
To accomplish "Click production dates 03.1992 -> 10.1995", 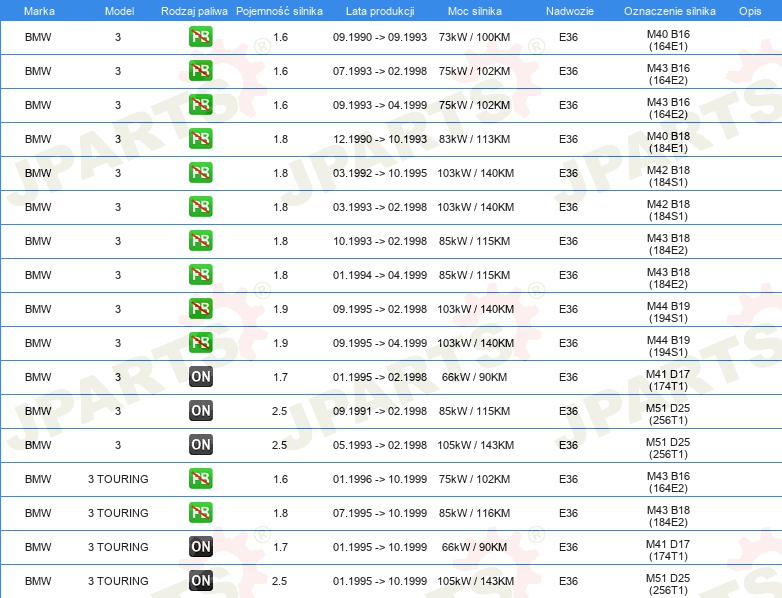I will click(380, 173).
